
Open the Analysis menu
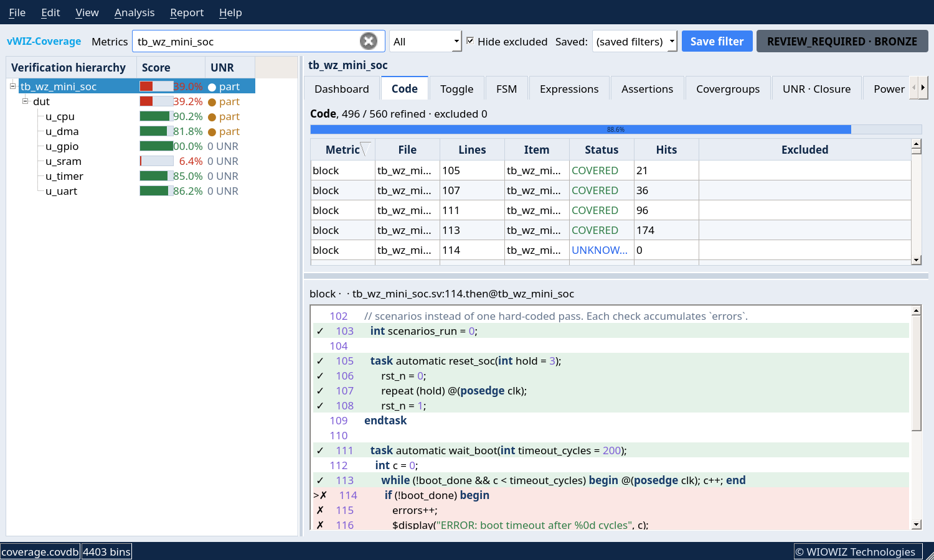(x=134, y=12)
